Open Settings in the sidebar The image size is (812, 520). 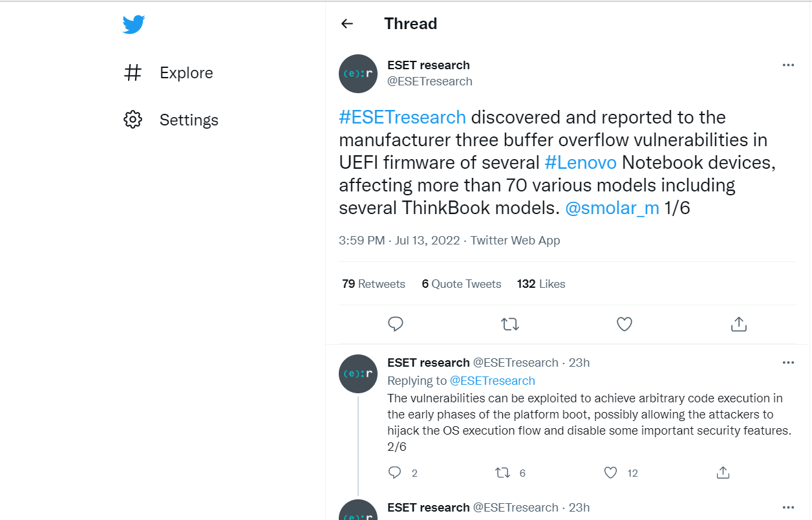point(171,120)
